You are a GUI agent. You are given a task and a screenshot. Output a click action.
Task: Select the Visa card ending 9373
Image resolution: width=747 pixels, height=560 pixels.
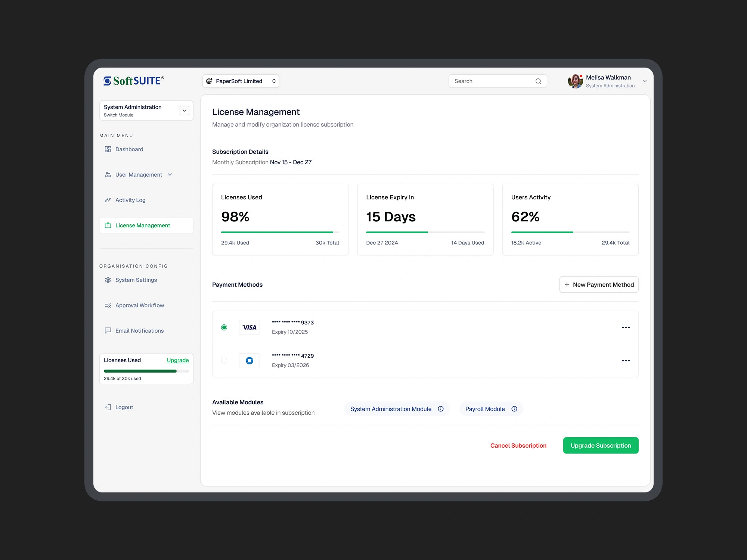pyautogui.click(x=224, y=327)
